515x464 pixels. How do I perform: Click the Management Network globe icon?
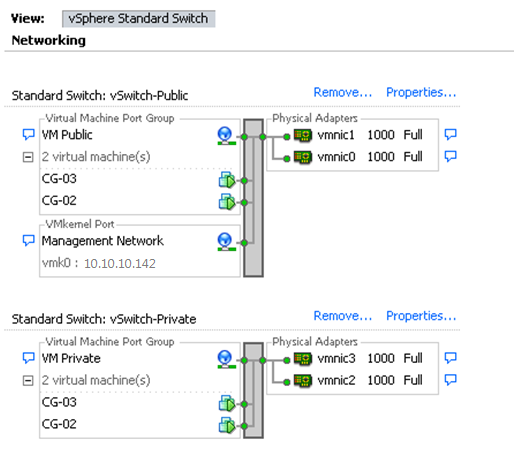point(226,242)
